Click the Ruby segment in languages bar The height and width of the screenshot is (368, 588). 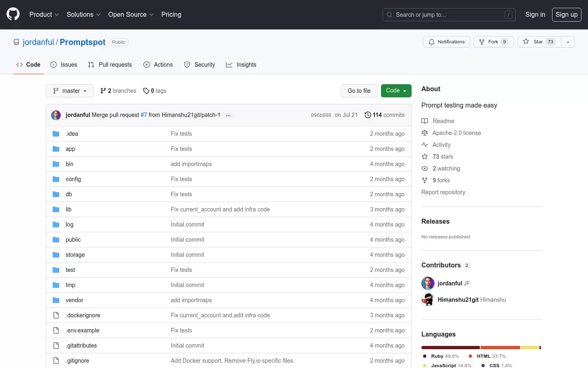450,348
